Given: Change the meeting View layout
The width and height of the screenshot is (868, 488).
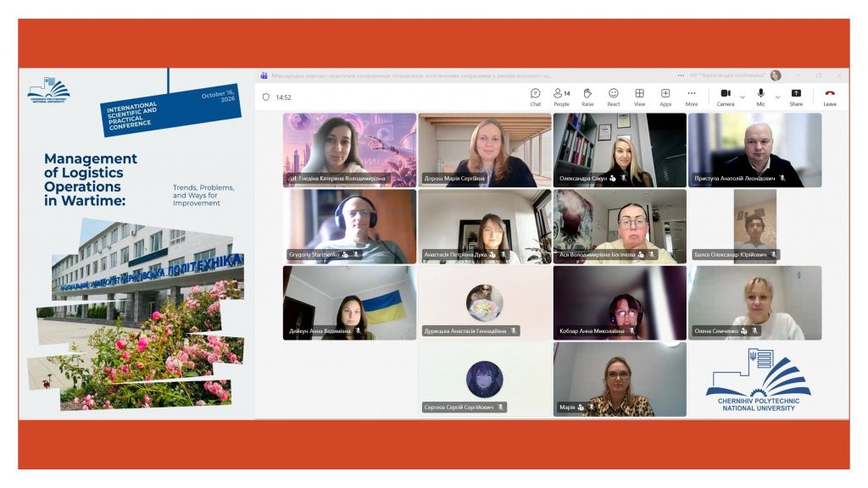Looking at the screenshot, I should point(639,97).
